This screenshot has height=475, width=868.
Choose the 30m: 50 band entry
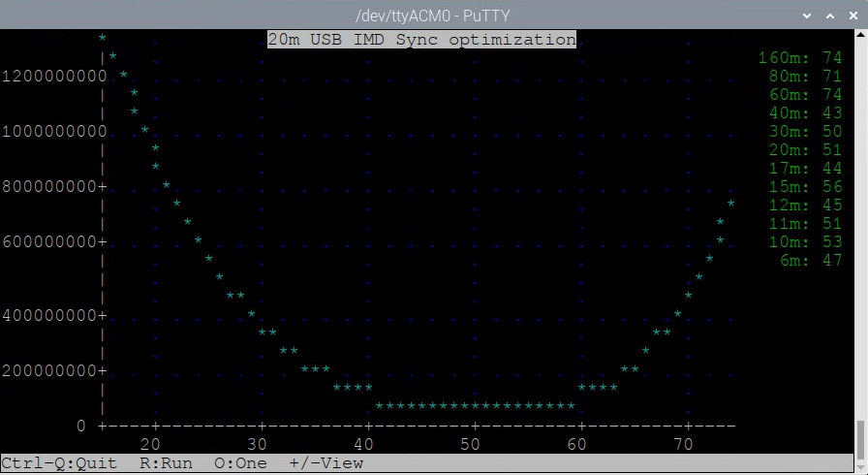pyautogui.click(x=804, y=132)
